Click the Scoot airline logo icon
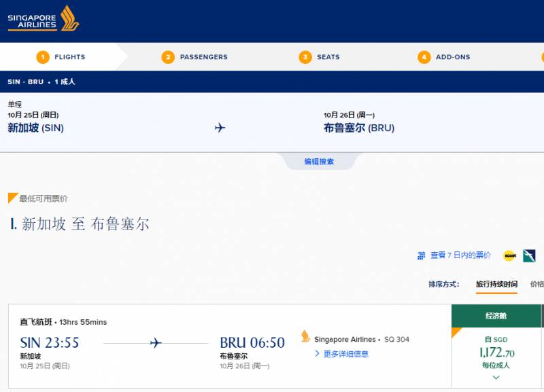Image resolution: width=544 pixels, height=392 pixels. pyautogui.click(x=510, y=255)
